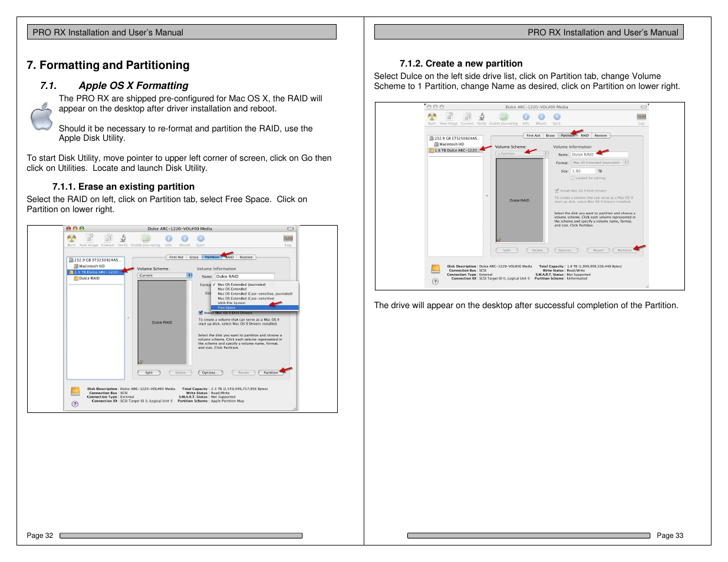Check Locked for editing in page 33 screenshot

[572, 178]
